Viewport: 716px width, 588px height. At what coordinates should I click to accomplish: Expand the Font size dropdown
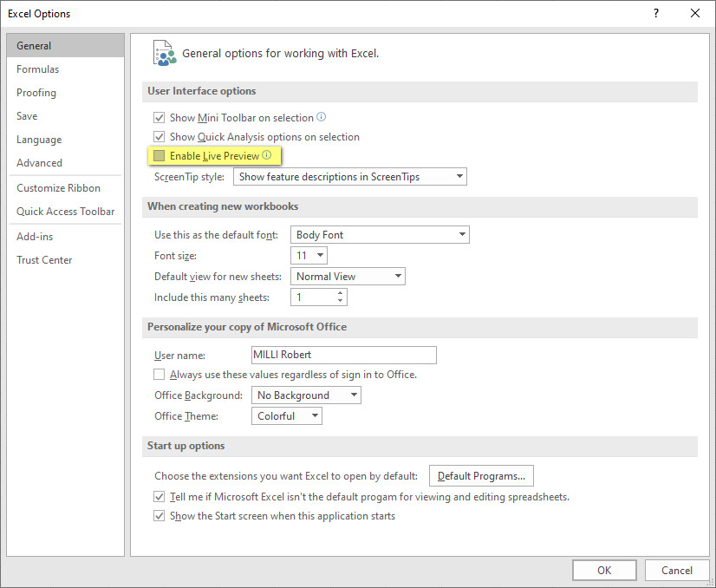tap(309, 255)
